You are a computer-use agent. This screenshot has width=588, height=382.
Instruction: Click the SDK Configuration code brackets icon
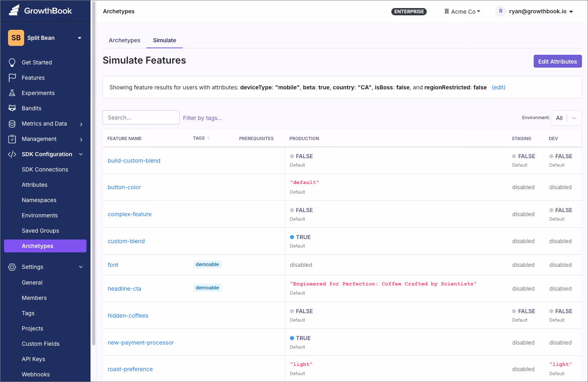(12, 154)
